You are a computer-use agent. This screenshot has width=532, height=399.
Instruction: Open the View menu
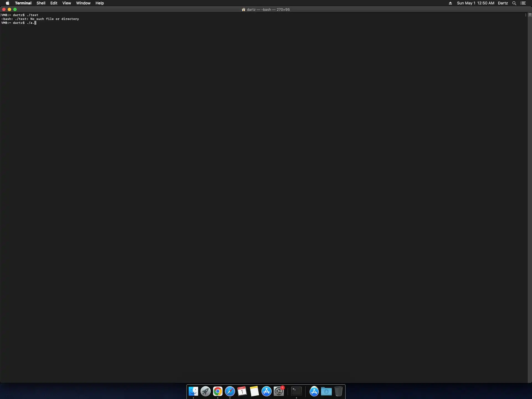pos(66,3)
